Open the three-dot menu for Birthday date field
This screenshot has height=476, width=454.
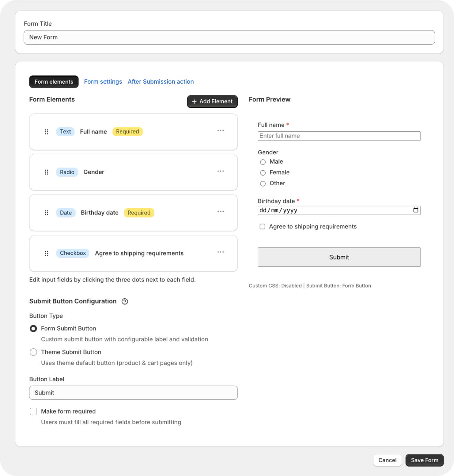point(221,212)
